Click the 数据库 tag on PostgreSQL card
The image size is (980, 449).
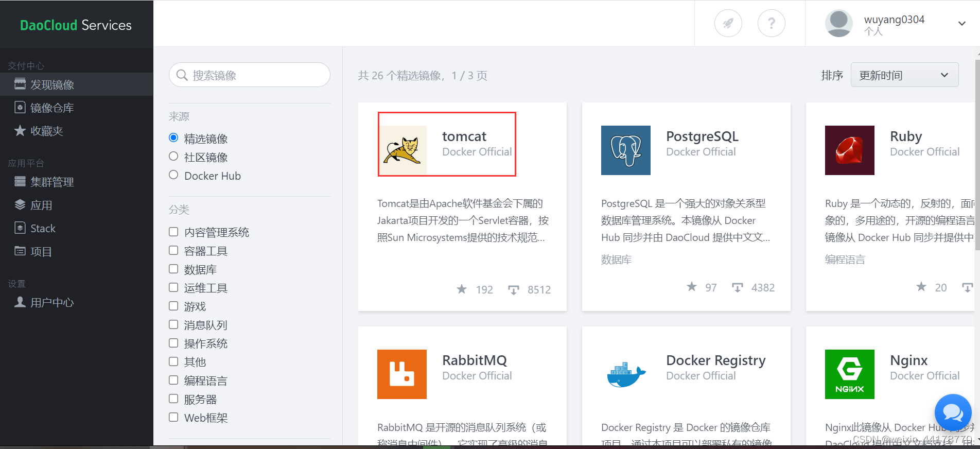point(616,260)
